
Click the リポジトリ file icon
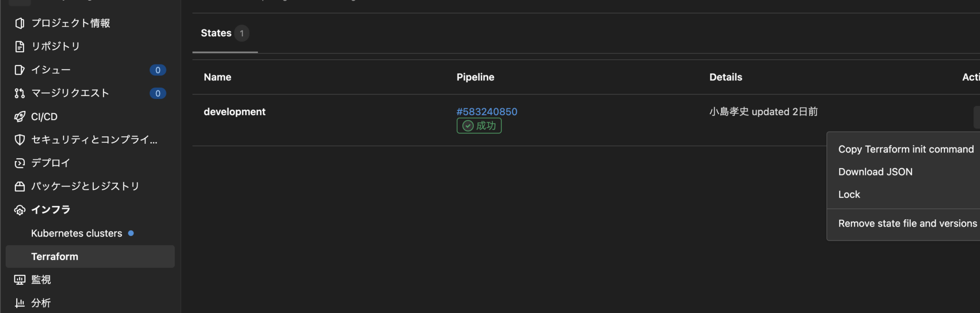[20, 46]
